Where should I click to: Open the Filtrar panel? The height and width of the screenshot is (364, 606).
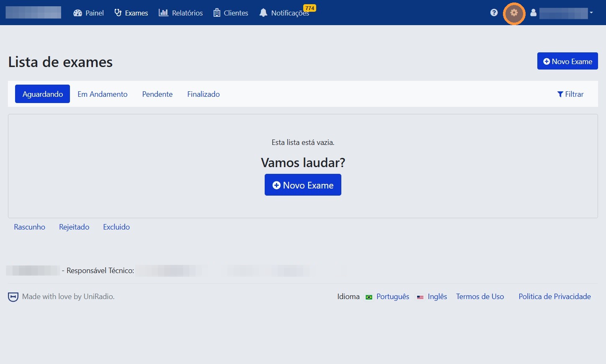570,94
